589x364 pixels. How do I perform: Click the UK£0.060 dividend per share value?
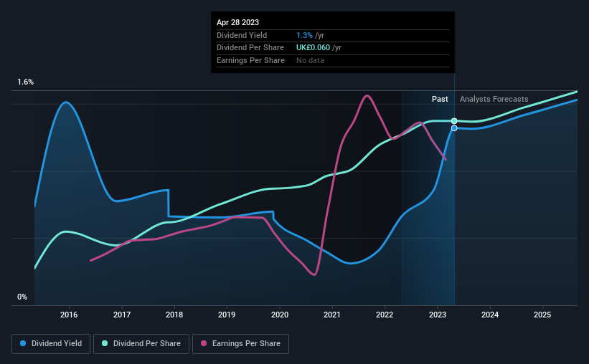(x=313, y=48)
